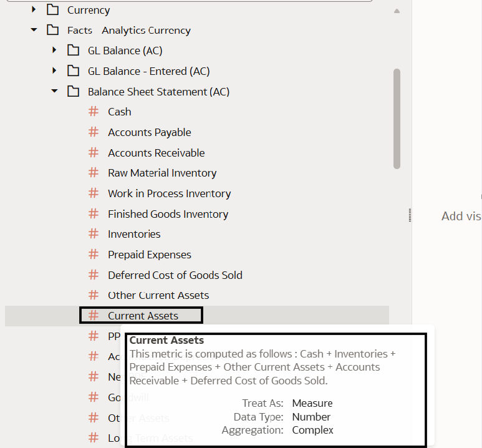This screenshot has width=482, height=448.
Task: Select the Finished Goods Inventory measure
Action: click(x=168, y=214)
